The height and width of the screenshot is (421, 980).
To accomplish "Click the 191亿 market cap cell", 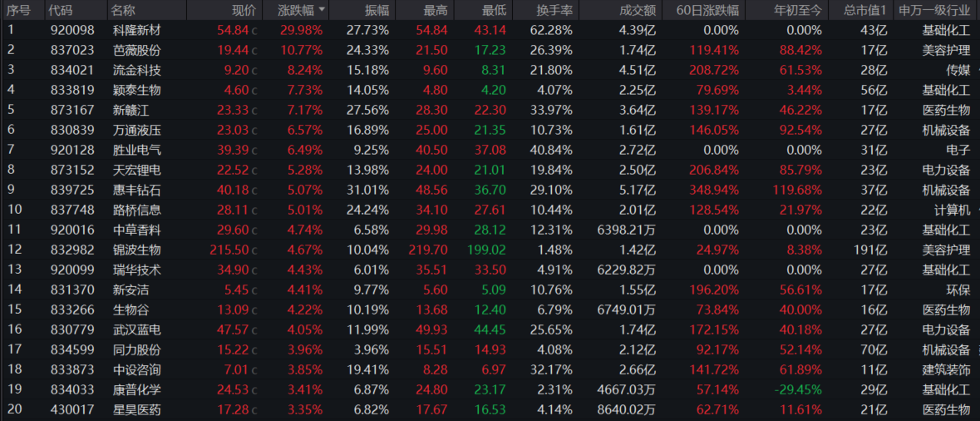I will click(x=870, y=250).
